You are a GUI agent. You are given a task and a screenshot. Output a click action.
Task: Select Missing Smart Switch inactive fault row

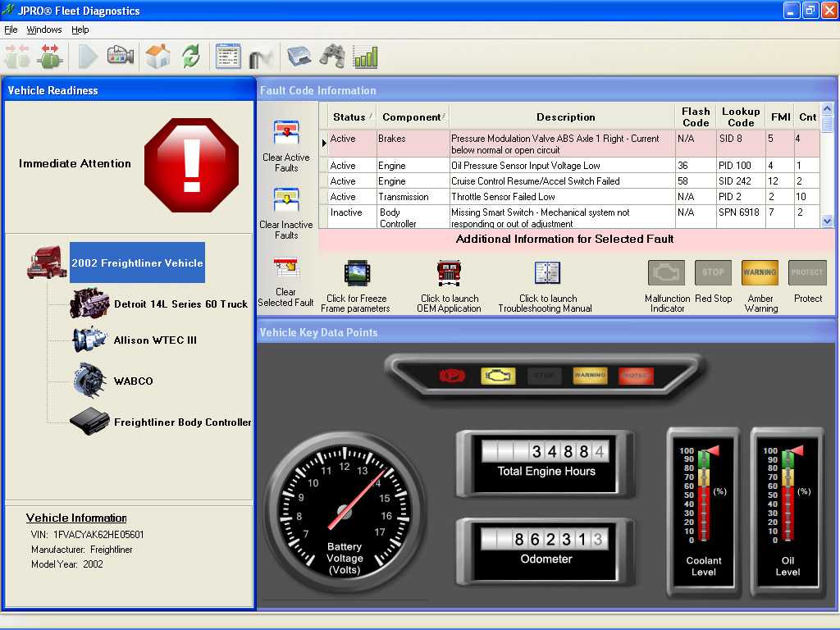coord(569,217)
